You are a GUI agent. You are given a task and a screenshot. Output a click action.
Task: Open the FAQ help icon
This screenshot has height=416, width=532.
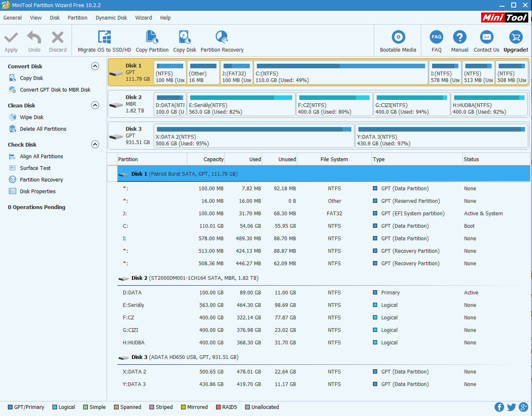(x=436, y=37)
